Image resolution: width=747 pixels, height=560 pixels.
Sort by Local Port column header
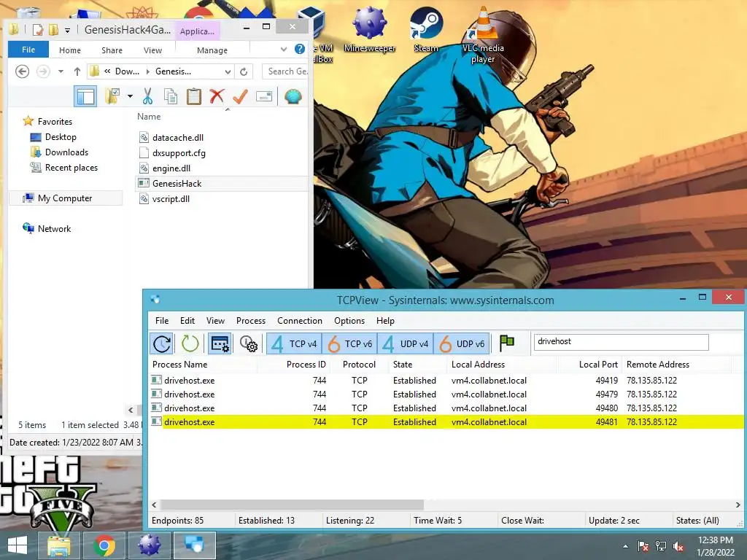(x=598, y=365)
